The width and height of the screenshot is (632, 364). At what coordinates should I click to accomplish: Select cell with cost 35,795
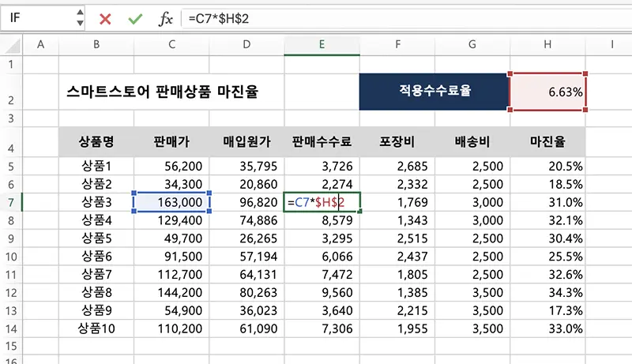pyautogui.click(x=246, y=166)
